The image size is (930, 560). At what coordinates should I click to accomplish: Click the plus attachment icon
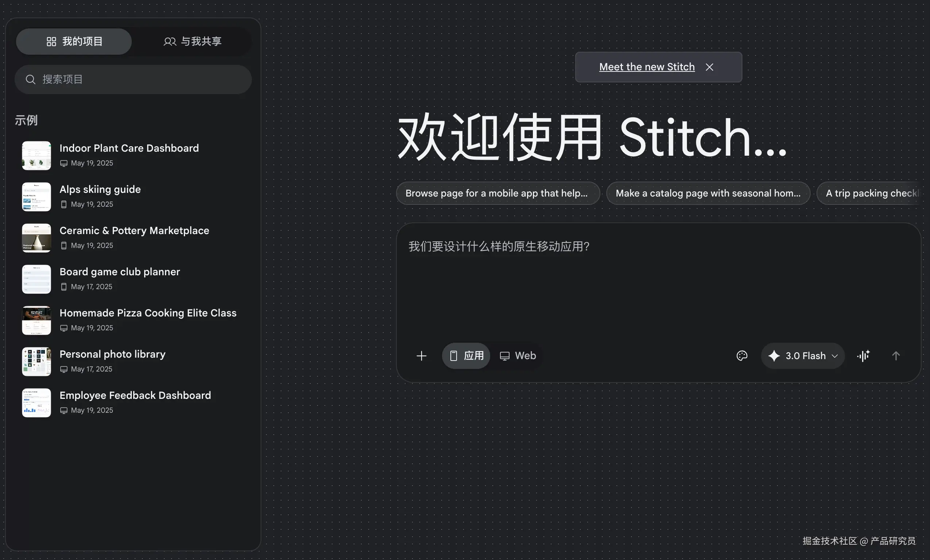click(421, 355)
